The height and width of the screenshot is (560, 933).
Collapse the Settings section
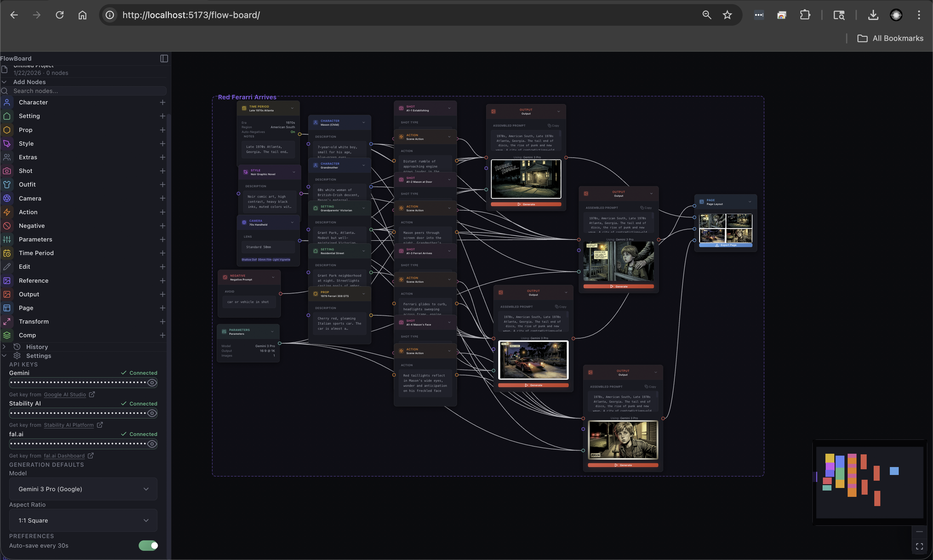(4, 356)
